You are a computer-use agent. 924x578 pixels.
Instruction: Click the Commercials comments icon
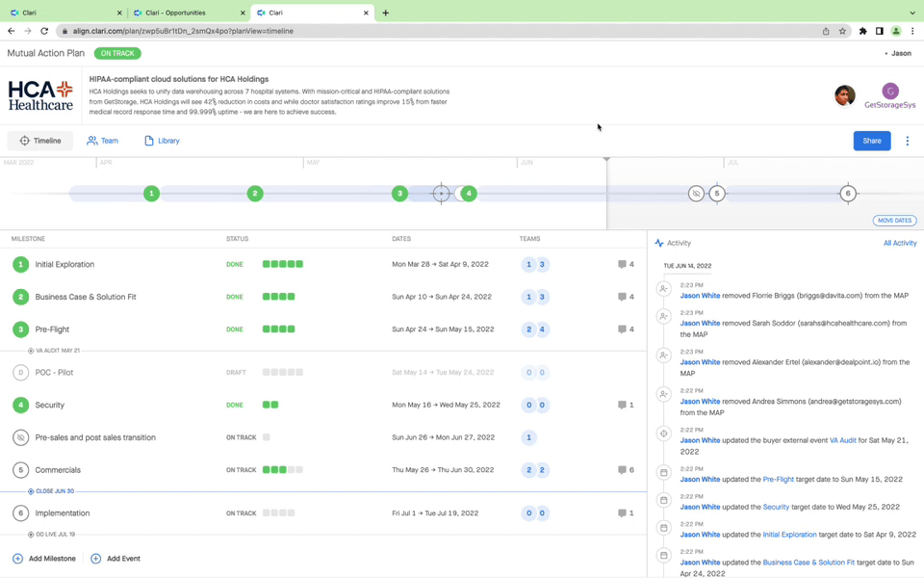point(622,470)
